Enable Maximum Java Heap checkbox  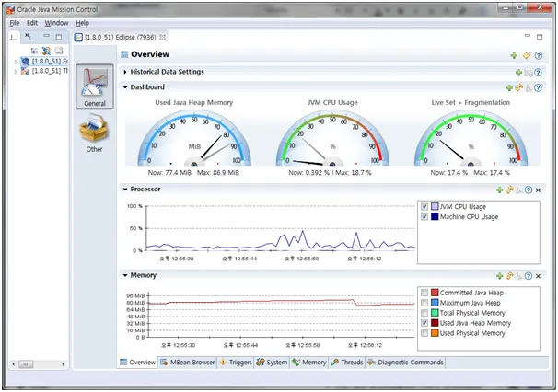(x=424, y=303)
